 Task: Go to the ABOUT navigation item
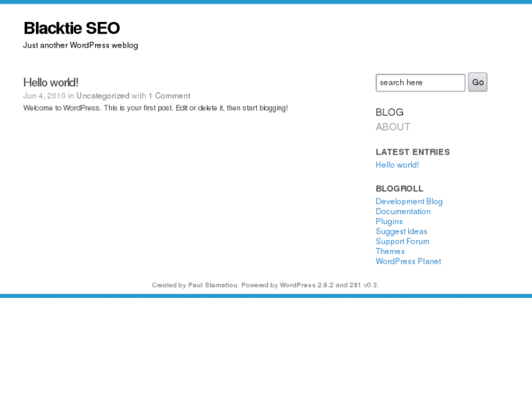(x=393, y=127)
